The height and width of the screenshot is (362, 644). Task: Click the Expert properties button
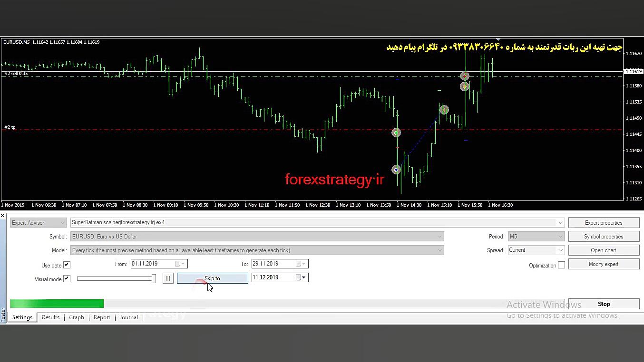604,223
